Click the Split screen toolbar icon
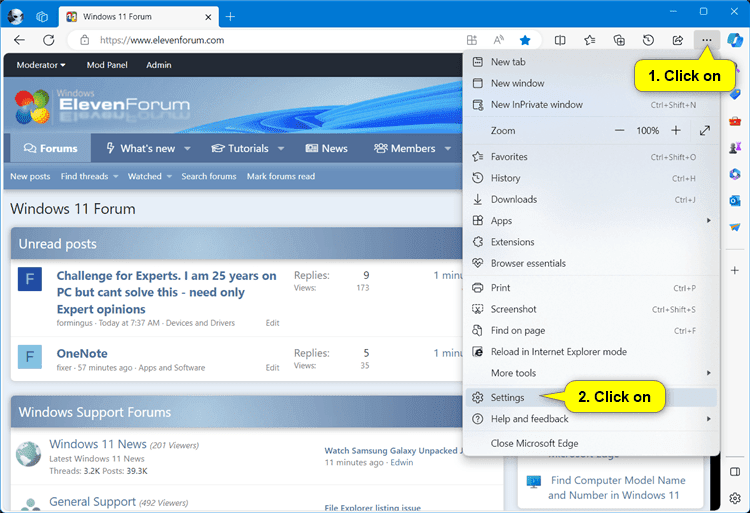Screen dimensions: 750x513 (x=560, y=40)
